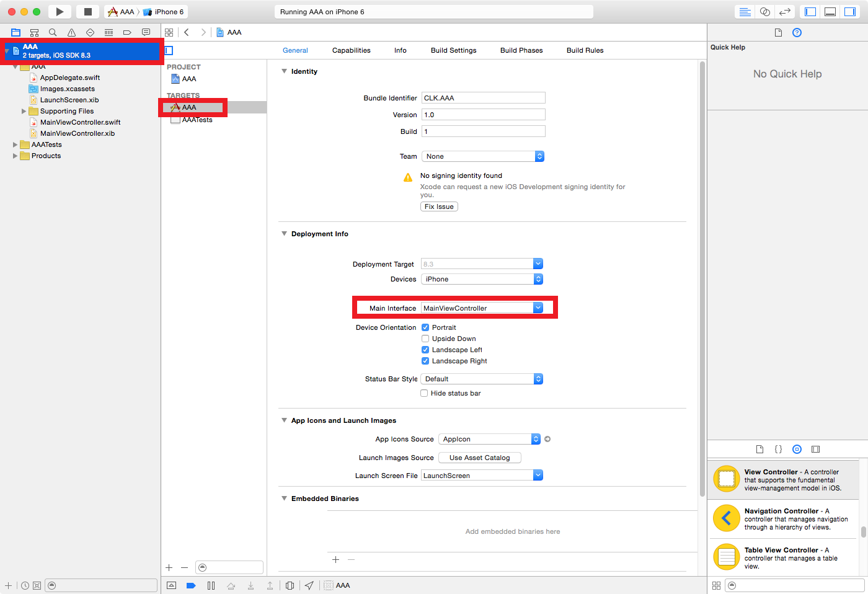Show the Quick Help inspector
This screenshot has height=594, width=868.
[x=797, y=32]
